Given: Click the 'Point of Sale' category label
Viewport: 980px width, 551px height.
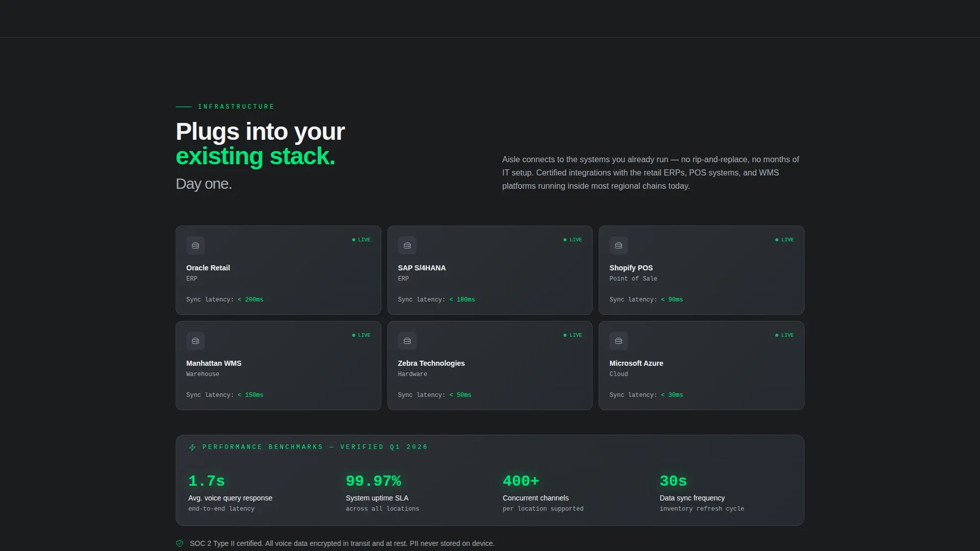Looking at the screenshot, I should 633,279.
